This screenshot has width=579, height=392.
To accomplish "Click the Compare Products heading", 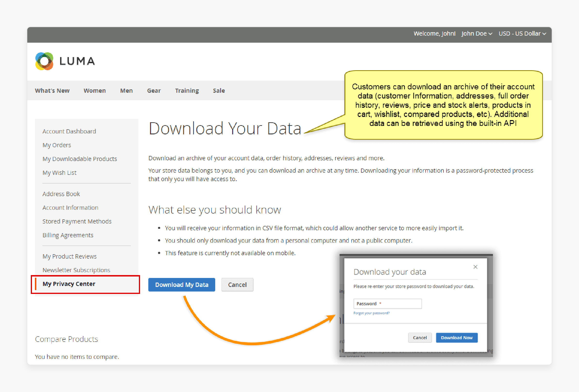I will [66, 339].
